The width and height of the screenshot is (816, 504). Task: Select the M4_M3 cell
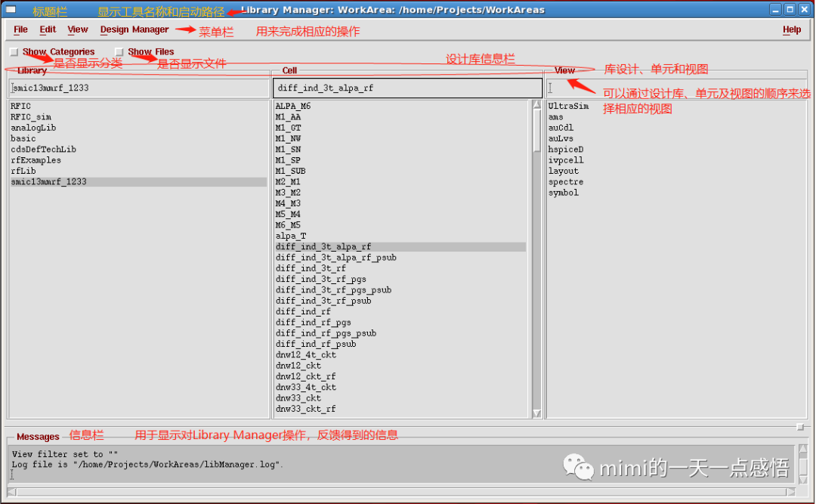(x=289, y=203)
